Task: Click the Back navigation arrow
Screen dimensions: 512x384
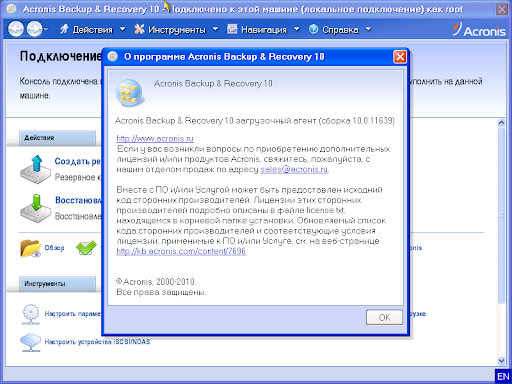Action: pyautogui.click(x=16, y=29)
